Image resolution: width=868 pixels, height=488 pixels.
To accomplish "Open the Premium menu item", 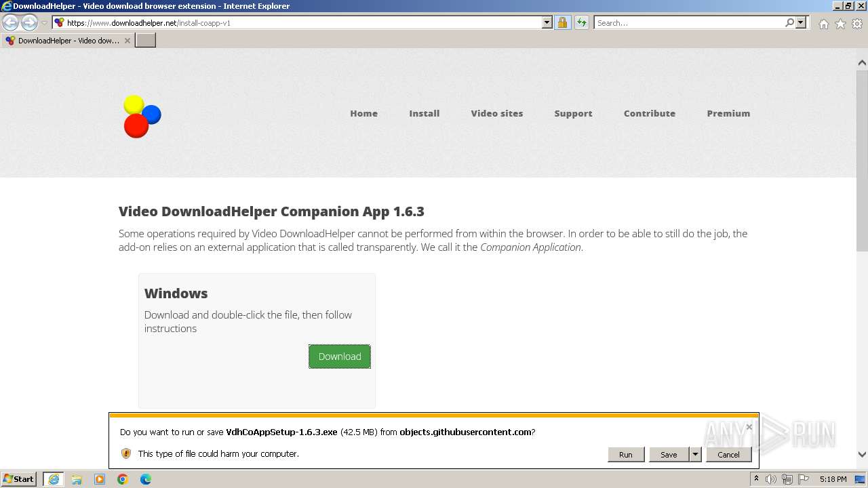I will [728, 113].
